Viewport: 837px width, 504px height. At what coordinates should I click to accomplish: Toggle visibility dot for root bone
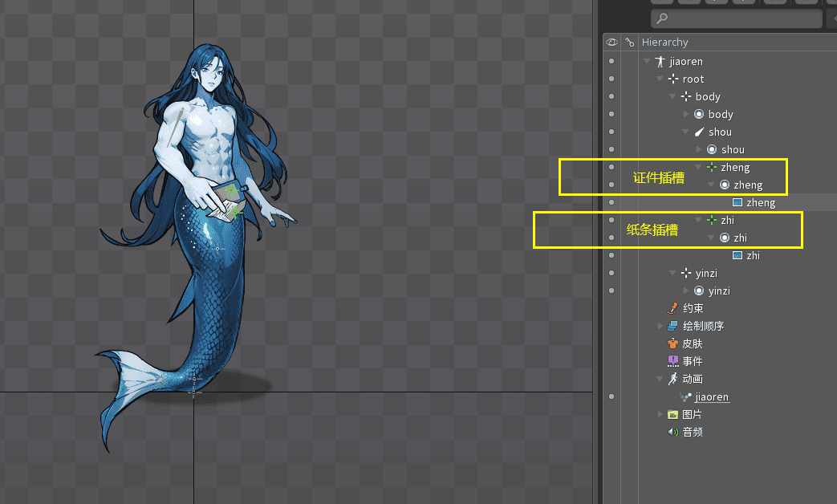(611, 79)
